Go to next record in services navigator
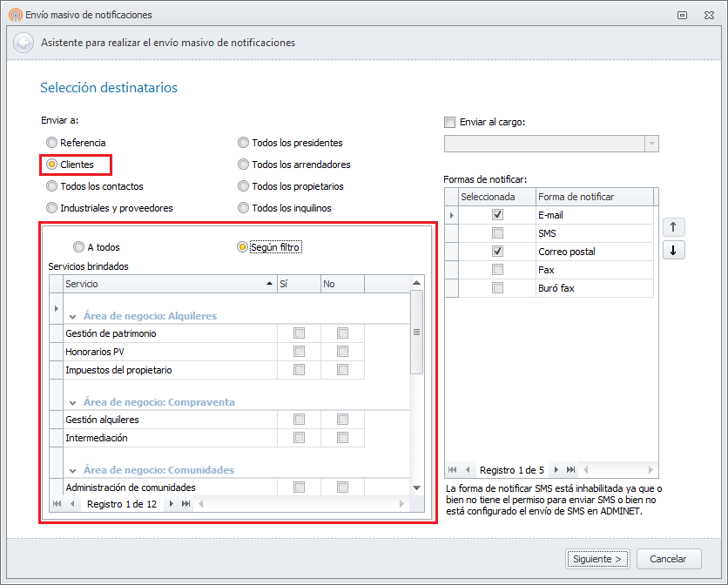Screen dimensions: 728x585 coord(172,504)
